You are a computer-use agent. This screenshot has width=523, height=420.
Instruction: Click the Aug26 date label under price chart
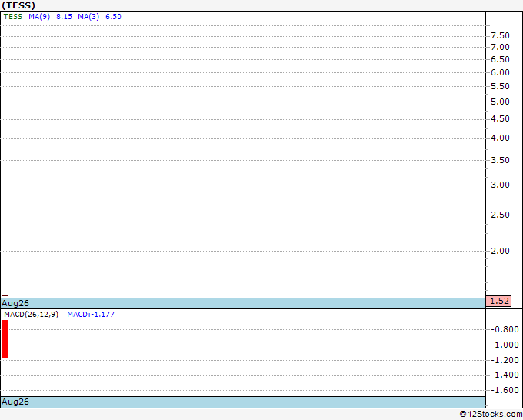(15, 303)
